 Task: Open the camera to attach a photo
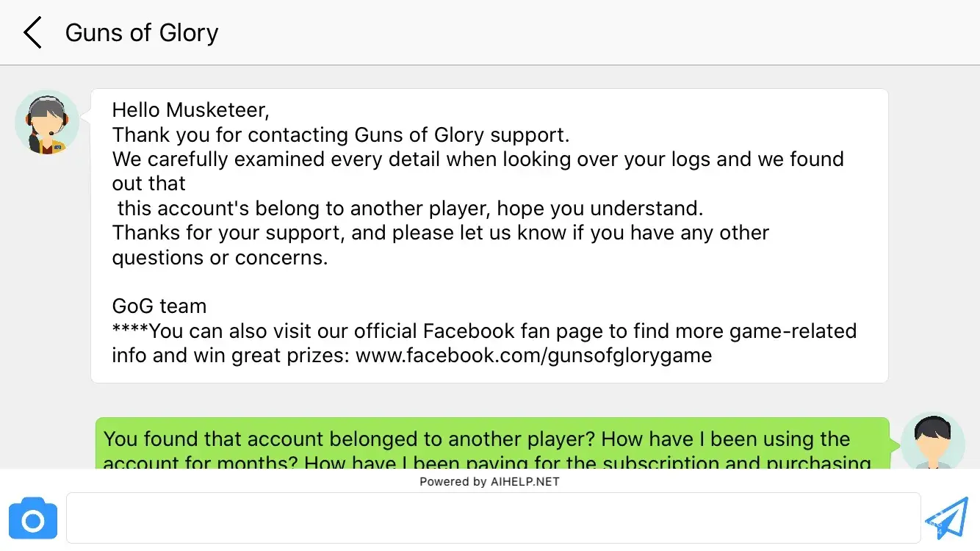pos(33,519)
